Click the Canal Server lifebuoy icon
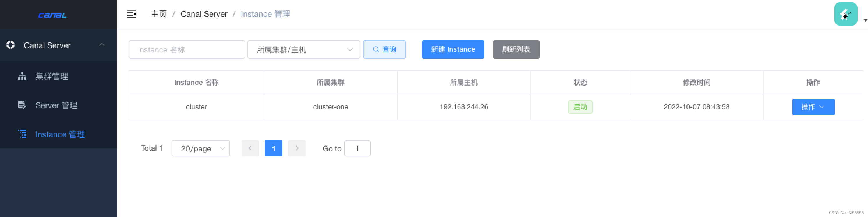 pyautogui.click(x=10, y=45)
